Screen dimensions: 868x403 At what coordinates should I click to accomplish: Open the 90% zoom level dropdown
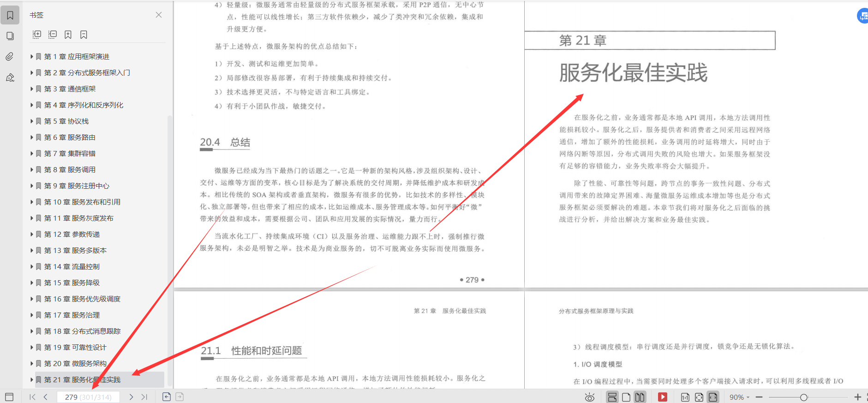pyautogui.click(x=739, y=397)
